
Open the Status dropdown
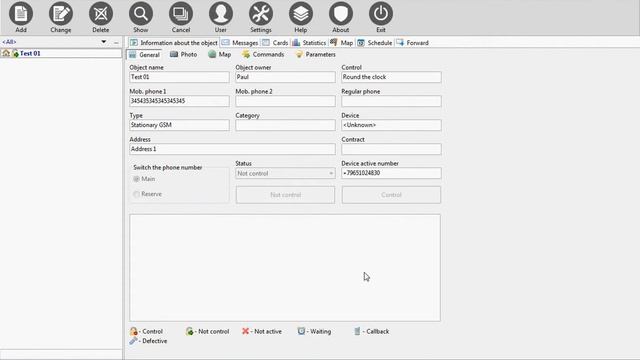click(x=285, y=173)
